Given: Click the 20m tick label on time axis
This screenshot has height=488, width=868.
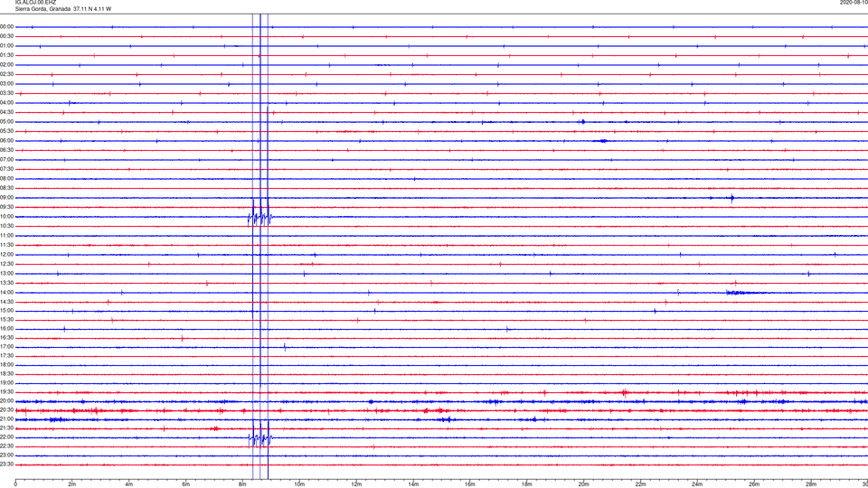Looking at the screenshot, I should (x=583, y=484).
